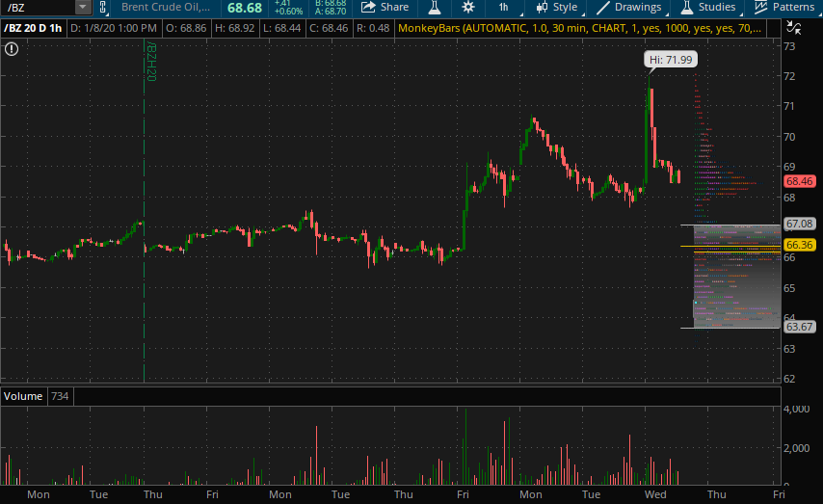Image resolution: width=823 pixels, height=504 pixels.
Task: Click the Share button
Action: [385, 8]
